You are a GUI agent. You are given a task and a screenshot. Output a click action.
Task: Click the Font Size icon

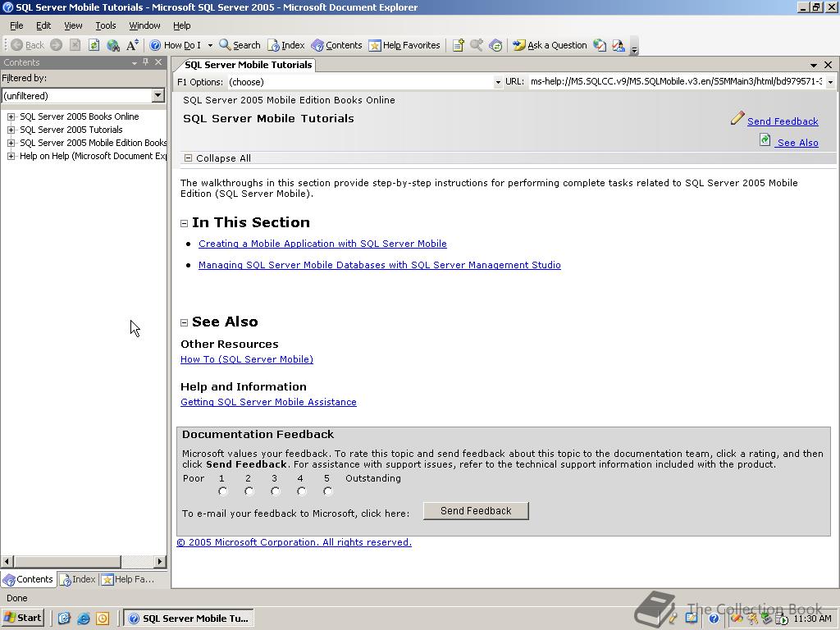click(132, 46)
